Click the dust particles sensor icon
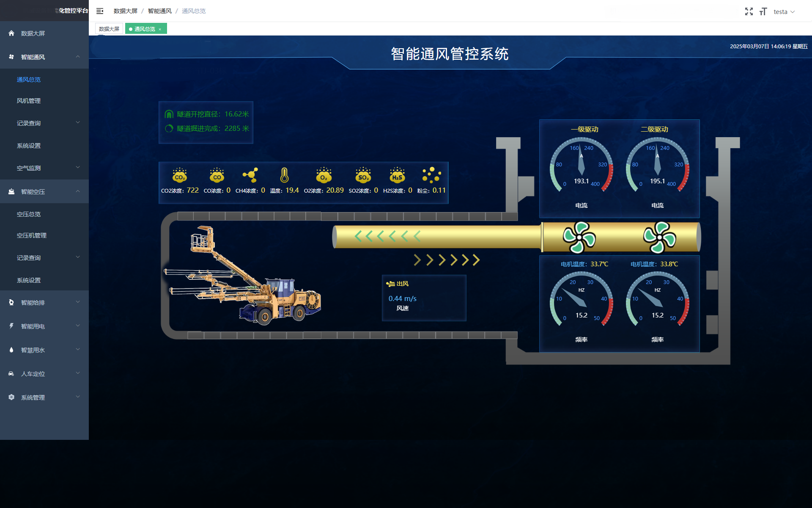 point(431,175)
